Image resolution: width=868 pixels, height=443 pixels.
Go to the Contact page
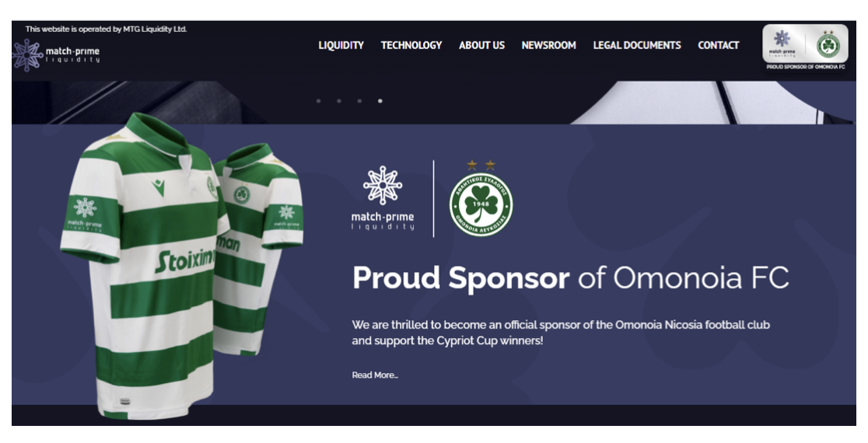pos(719,45)
